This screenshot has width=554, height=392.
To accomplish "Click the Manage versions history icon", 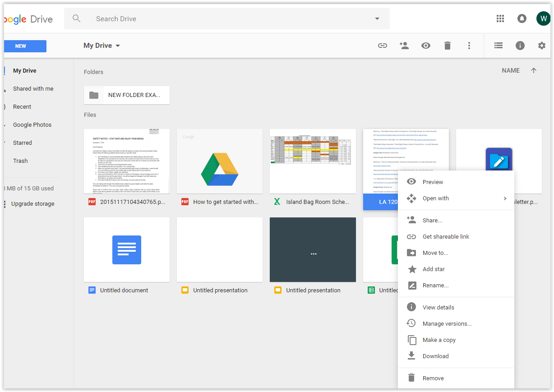I will tap(411, 323).
